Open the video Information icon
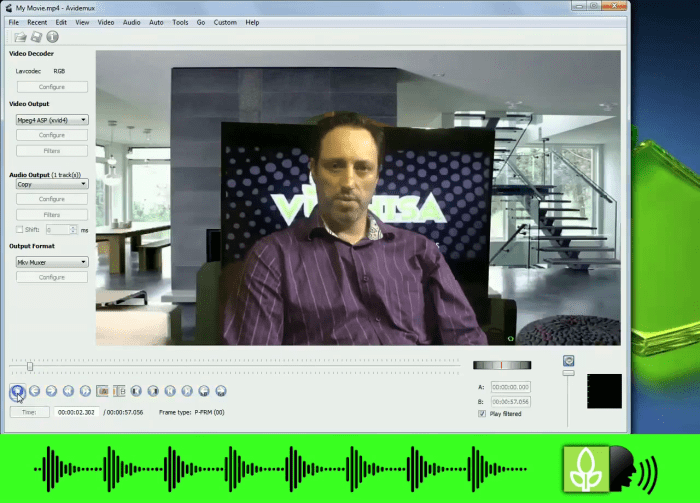The width and height of the screenshot is (700, 503). pos(52,37)
